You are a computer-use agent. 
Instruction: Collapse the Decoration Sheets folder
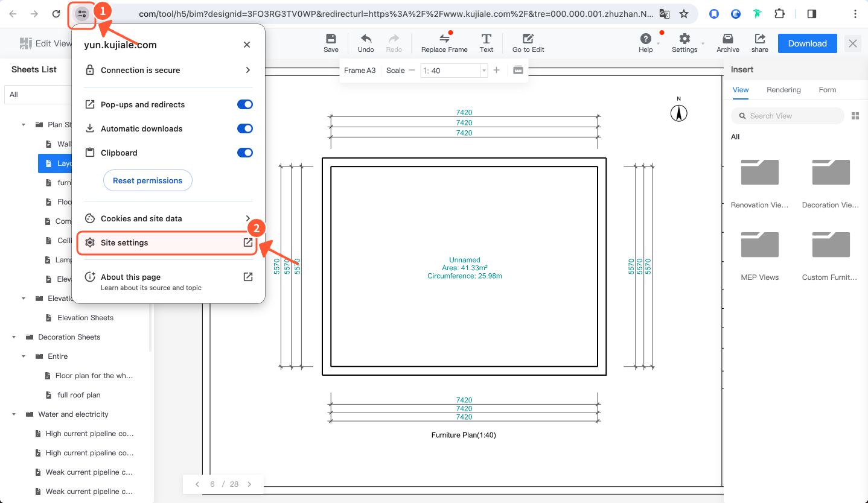pyautogui.click(x=14, y=337)
